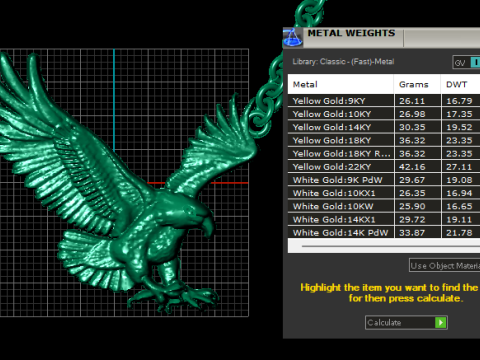Click the 27.11 DWT value
This screenshot has height=360, width=480.
(x=459, y=167)
